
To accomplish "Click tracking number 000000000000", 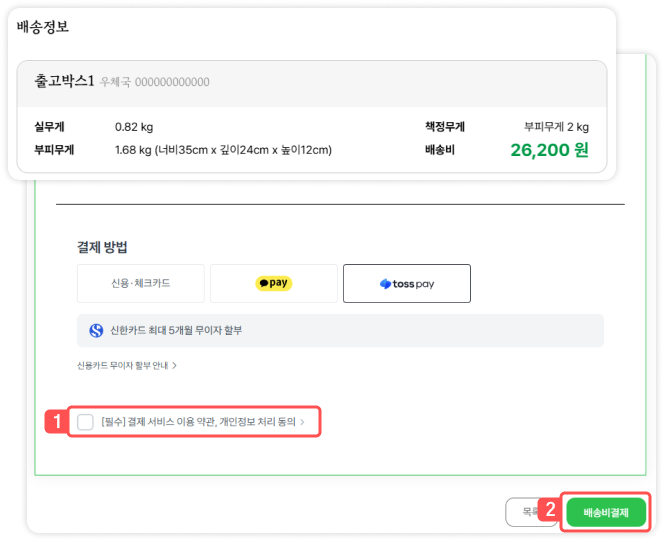I will click(x=172, y=82).
